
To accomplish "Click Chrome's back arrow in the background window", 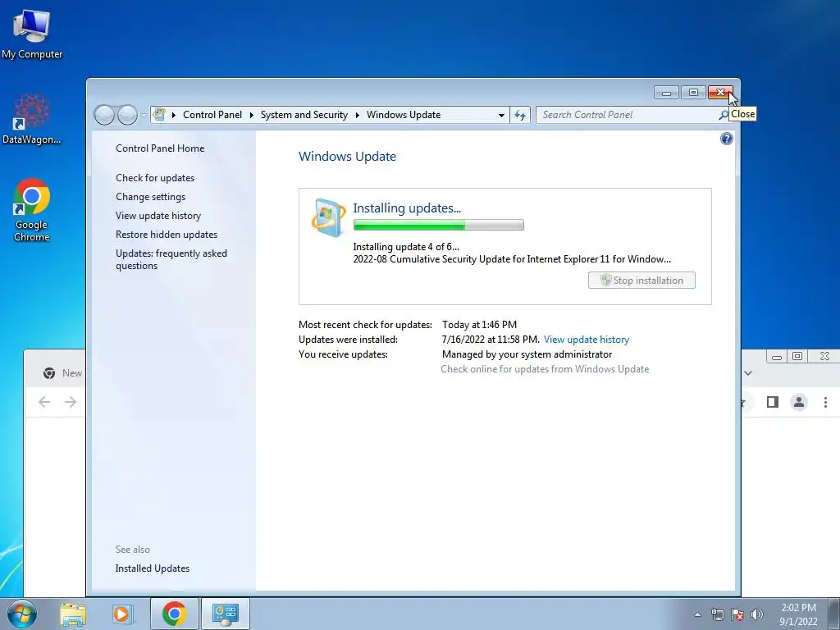I will [x=44, y=402].
